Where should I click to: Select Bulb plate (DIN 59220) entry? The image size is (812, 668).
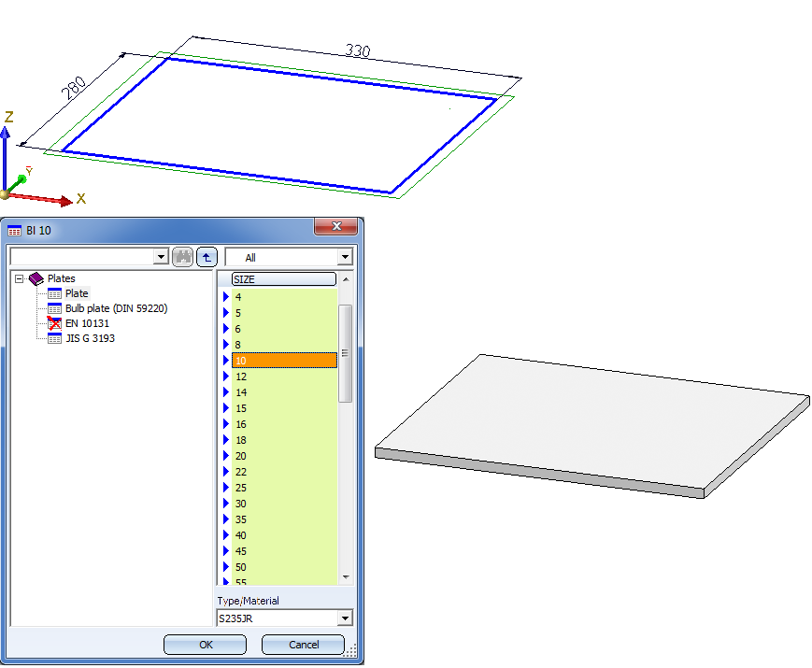click(117, 308)
